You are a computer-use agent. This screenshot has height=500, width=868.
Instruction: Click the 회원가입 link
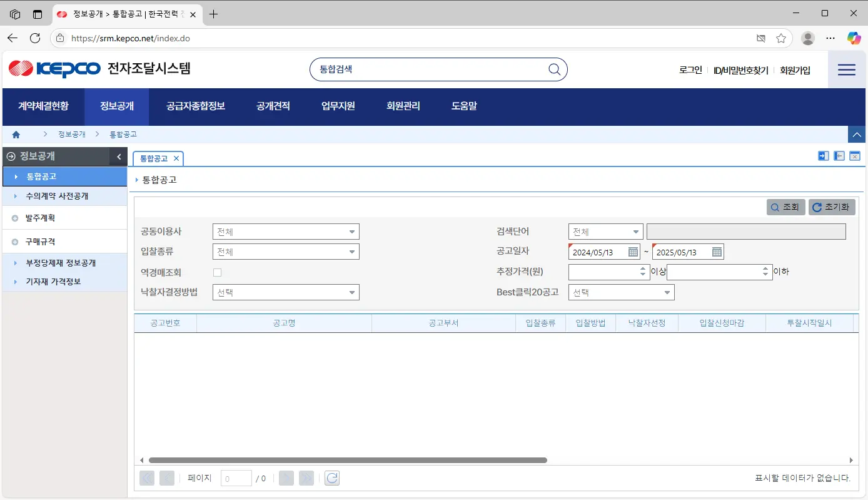point(795,70)
